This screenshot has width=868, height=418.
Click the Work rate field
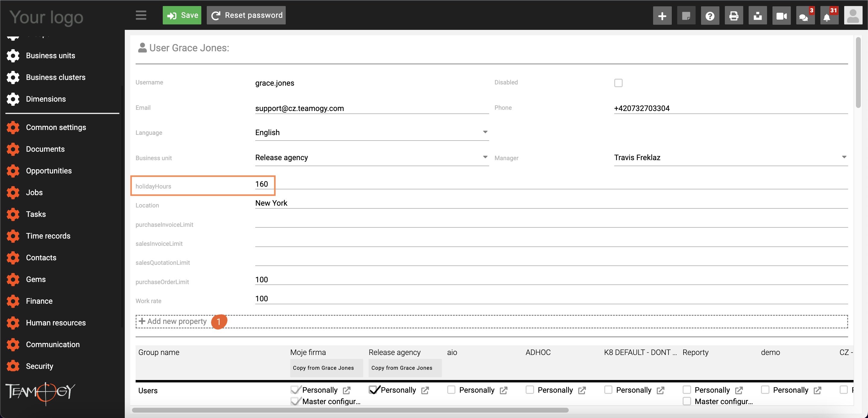pos(551,299)
